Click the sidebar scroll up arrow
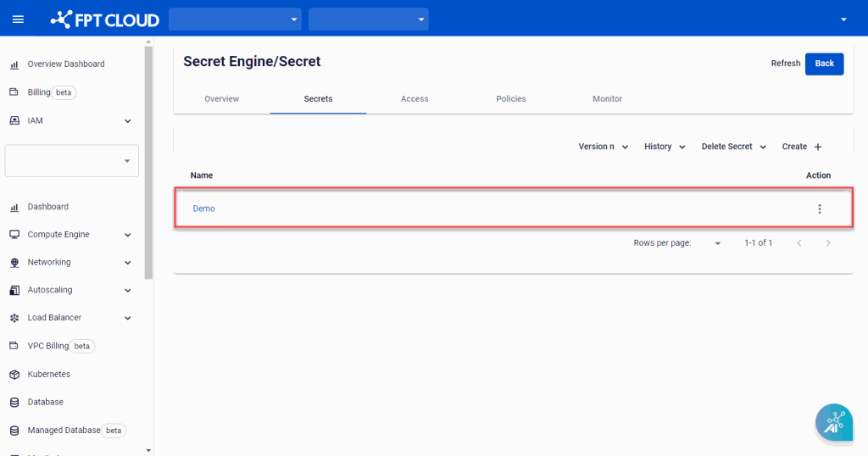This screenshot has width=868, height=456. [x=147, y=42]
